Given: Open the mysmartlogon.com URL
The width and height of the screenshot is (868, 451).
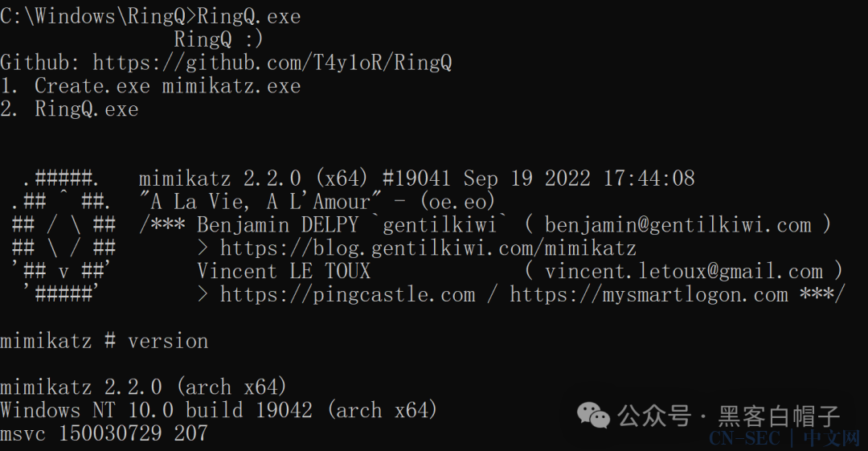Looking at the screenshot, I should [649, 294].
